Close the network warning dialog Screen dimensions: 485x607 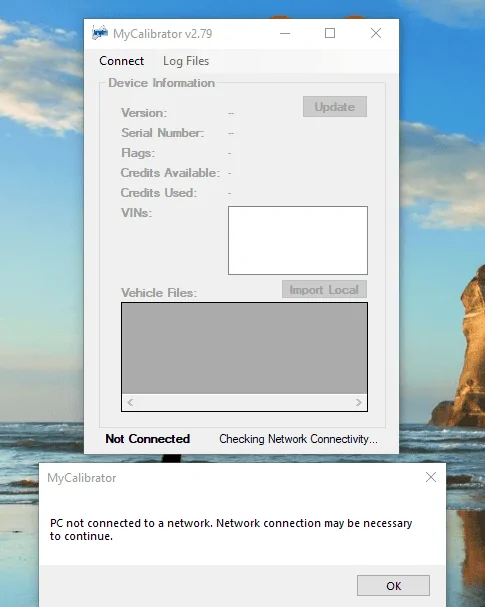[431, 477]
